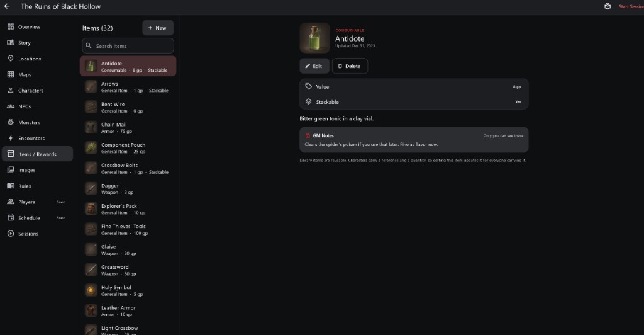Click the Locations pin icon
This screenshot has width=644, height=335.
(11, 59)
